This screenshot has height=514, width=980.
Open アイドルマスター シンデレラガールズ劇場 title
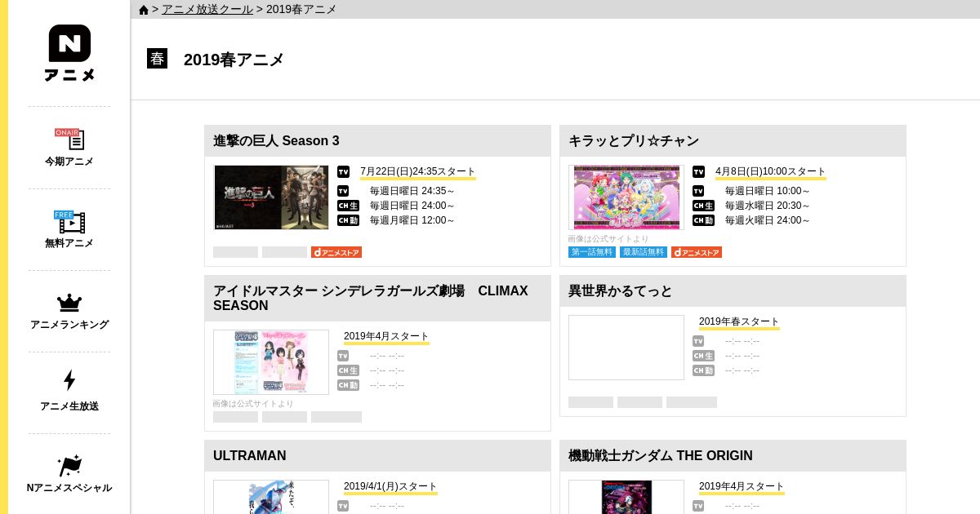point(371,298)
